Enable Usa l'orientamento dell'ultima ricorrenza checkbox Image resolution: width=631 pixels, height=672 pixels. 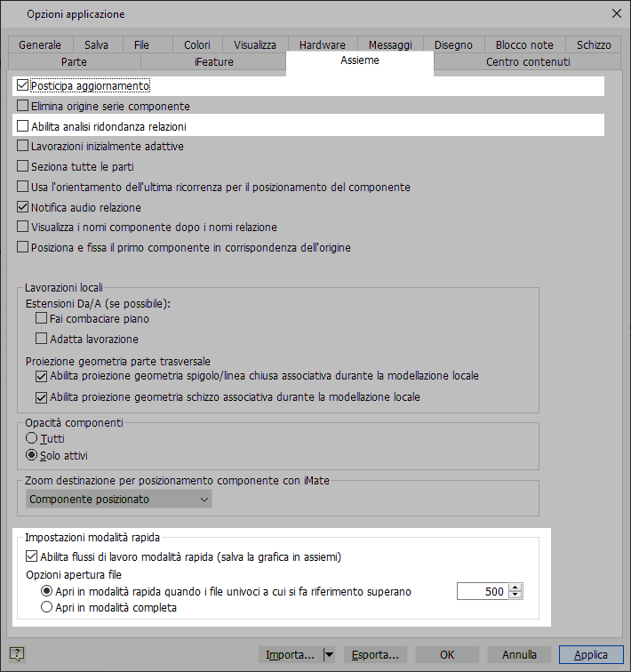(23, 187)
